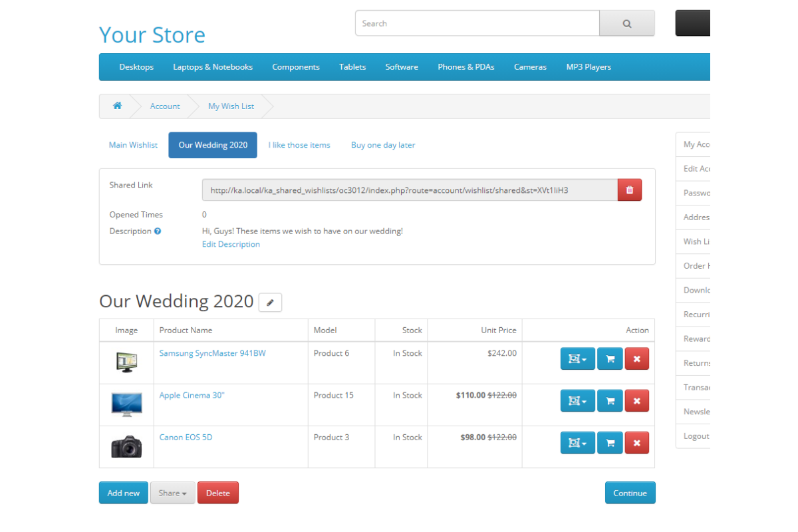Add Samsung SyncMaster 941BW to cart
798x532 pixels.
coord(610,359)
